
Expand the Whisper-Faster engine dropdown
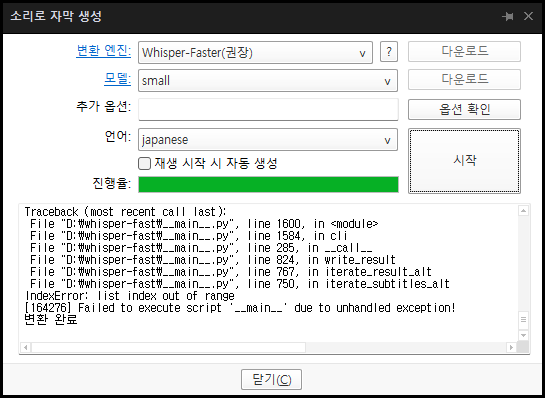point(255,52)
